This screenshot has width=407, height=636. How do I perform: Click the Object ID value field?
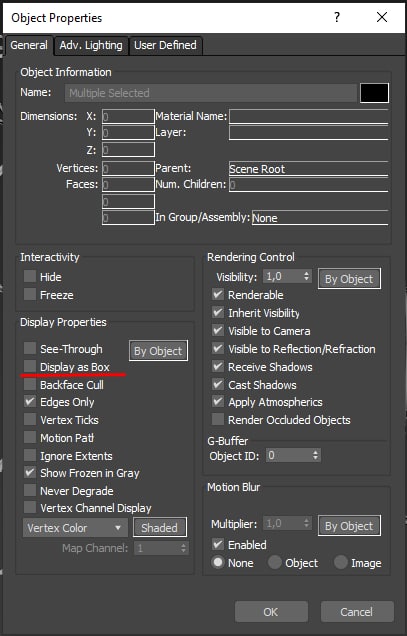point(288,455)
